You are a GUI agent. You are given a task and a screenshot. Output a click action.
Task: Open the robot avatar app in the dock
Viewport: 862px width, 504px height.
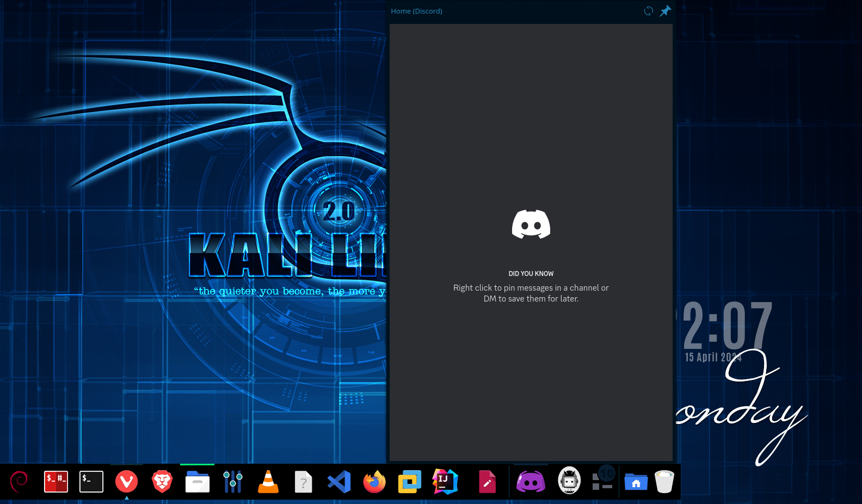click(x=569, y=481)
